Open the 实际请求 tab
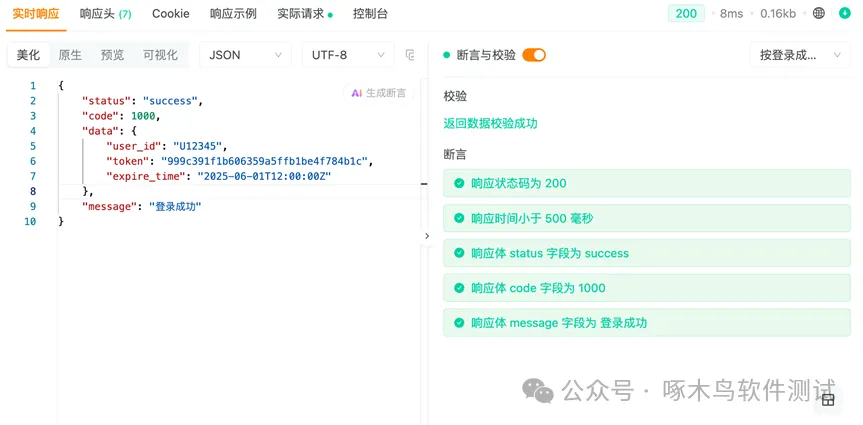The width and height of the screenshot is (863, 425). point(304,14)
